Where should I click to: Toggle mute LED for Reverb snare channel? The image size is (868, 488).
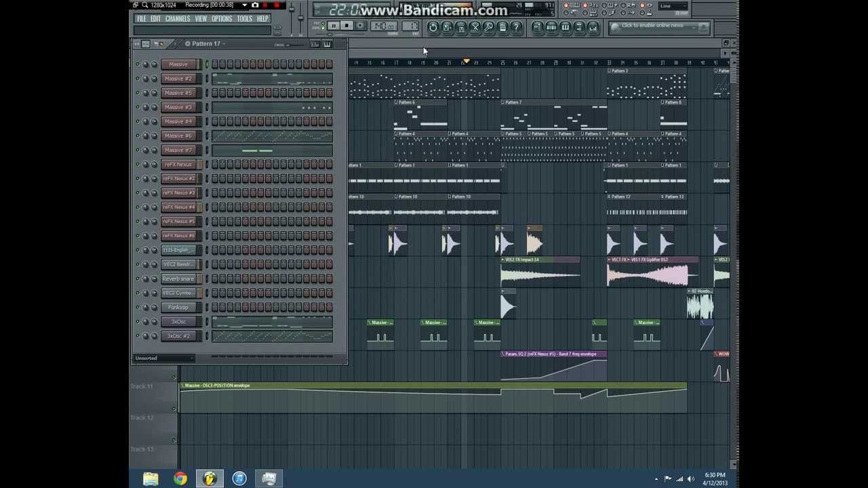pos(137,279)
